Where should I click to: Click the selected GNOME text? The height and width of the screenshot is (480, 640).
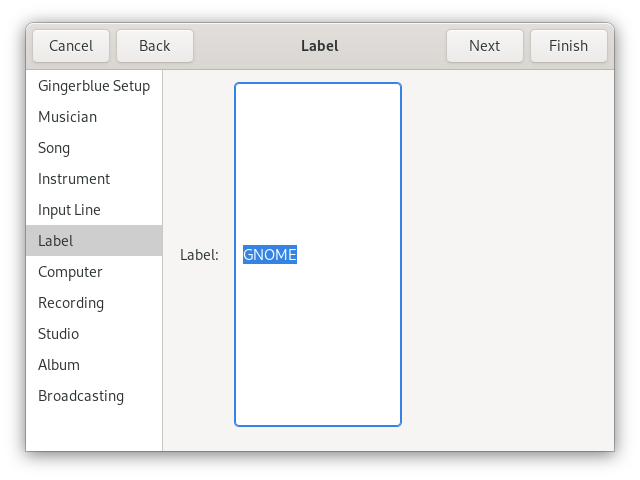coord(270,255)
